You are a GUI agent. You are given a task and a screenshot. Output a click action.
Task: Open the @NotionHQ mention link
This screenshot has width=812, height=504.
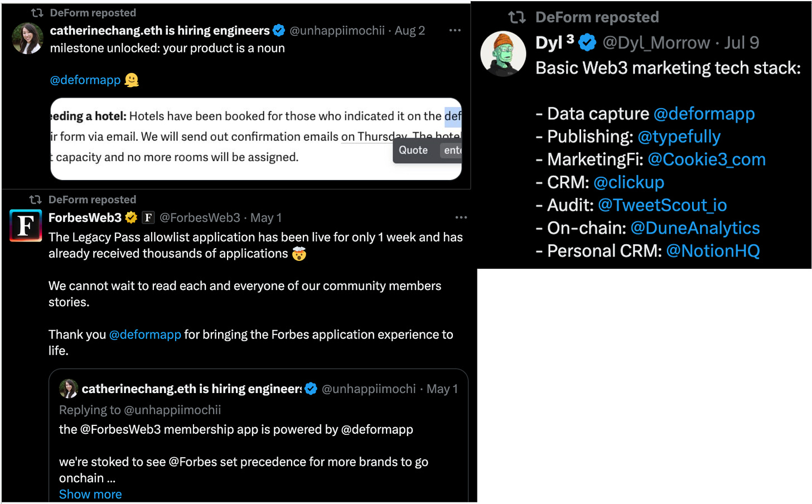(x=713, y=251)
